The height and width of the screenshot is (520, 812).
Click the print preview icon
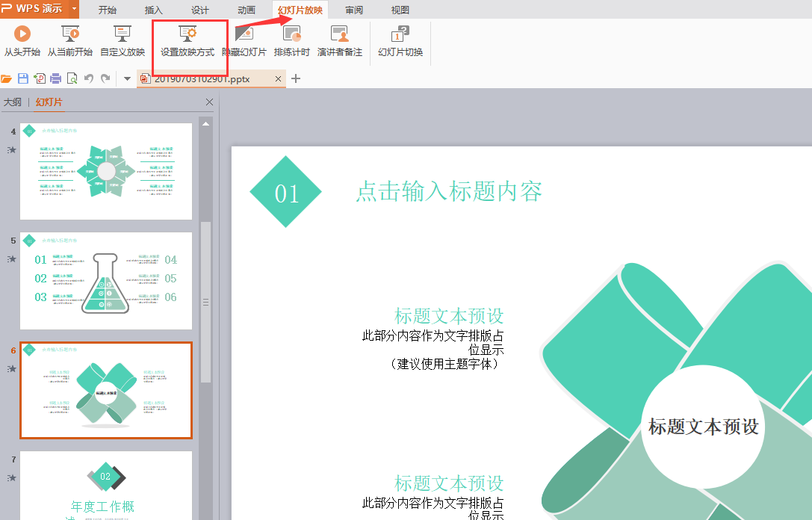[72, 78]
